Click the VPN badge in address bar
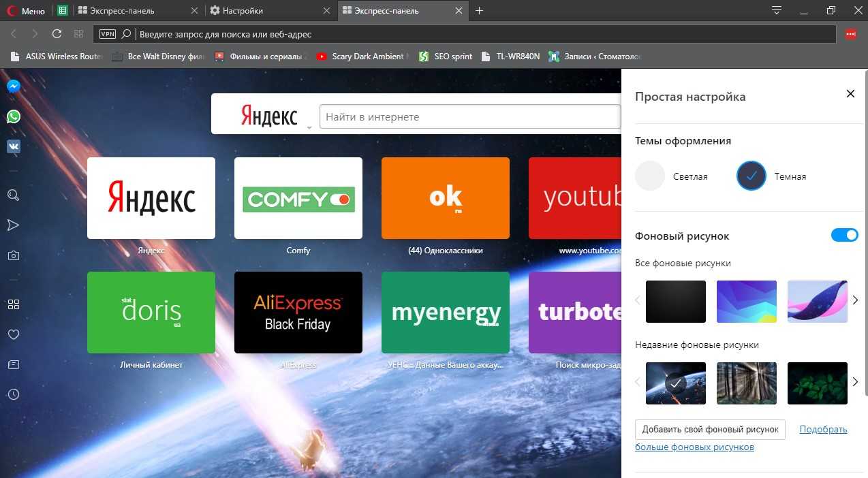This screenshot has width=868, height=478. [108, 34]
